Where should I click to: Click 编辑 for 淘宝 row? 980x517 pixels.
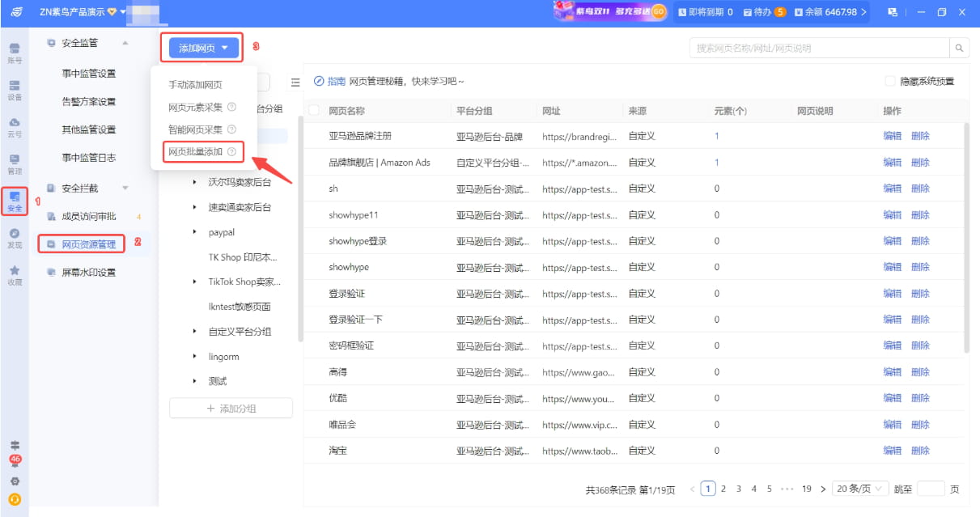click(x=892, y=451)
